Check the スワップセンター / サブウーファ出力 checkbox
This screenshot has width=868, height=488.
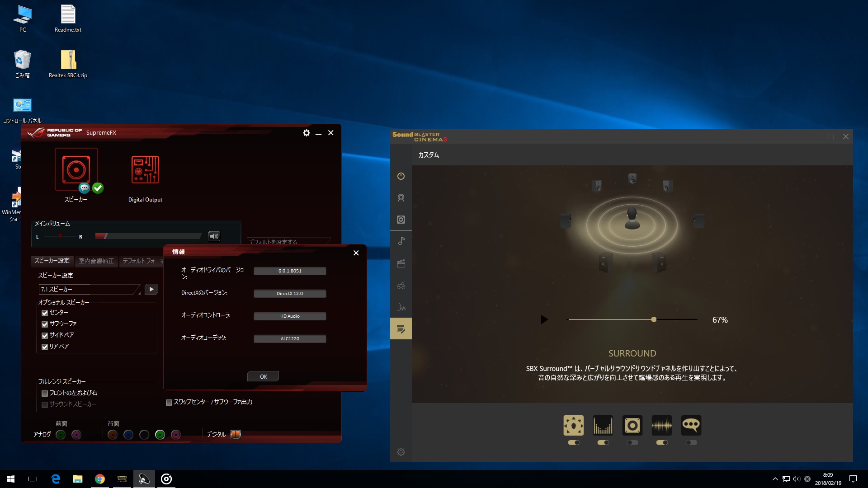point(169,402)
